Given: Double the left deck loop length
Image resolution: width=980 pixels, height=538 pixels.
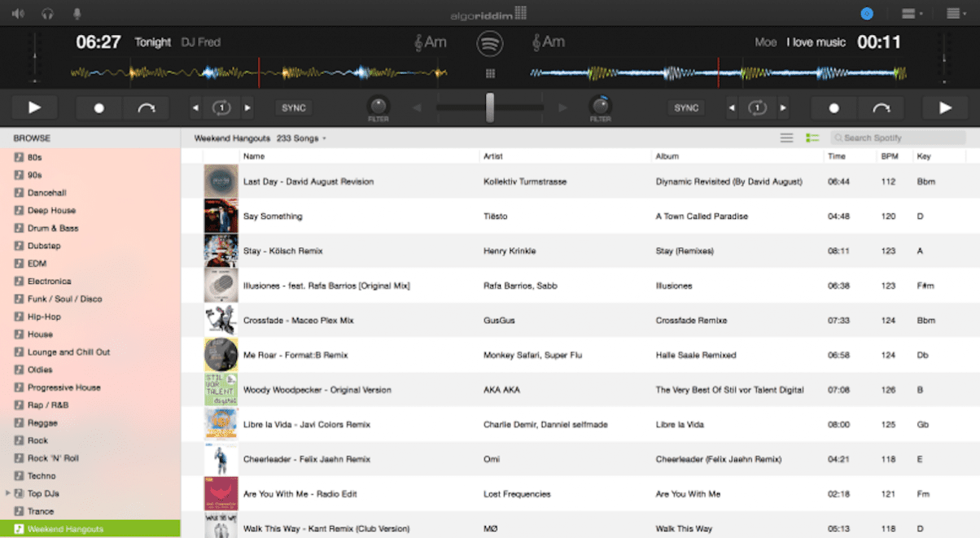Looking at the screenshot, I should pos(247,107).
